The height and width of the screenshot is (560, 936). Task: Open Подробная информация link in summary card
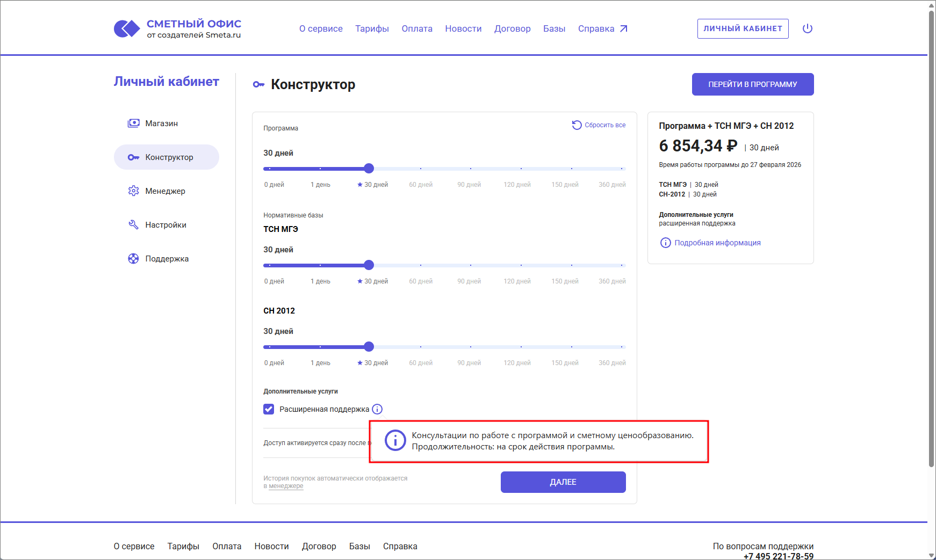coord(717,243)
